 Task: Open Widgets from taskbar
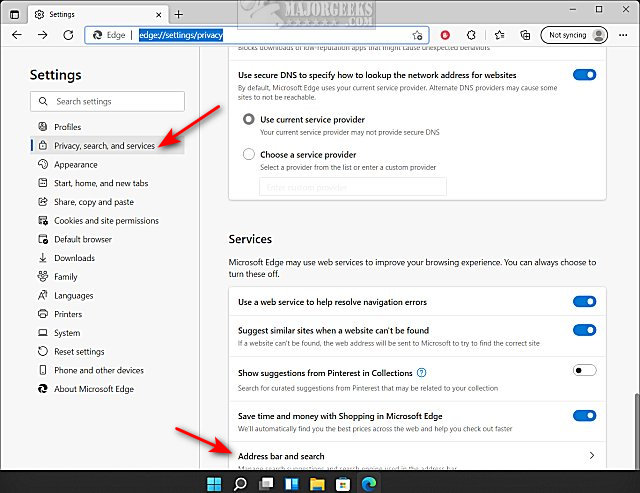[x=291, y=484]
